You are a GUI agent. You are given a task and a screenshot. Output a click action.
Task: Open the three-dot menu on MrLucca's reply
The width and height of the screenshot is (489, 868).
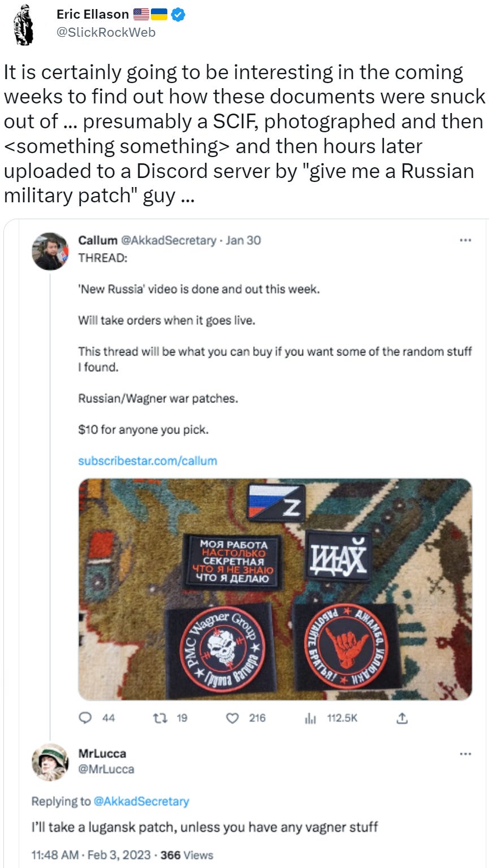pyautogui.click(x=465, y=754)
